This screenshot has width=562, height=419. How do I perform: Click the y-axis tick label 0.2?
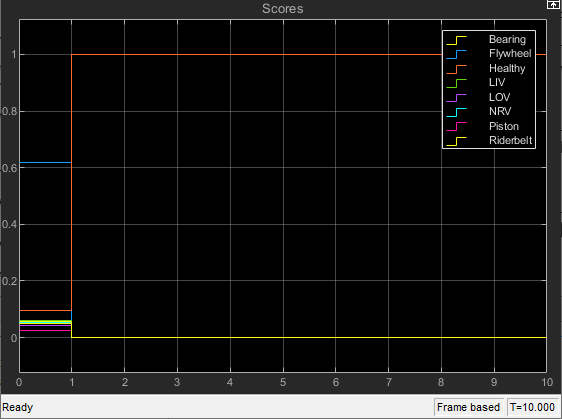[9, 281]
